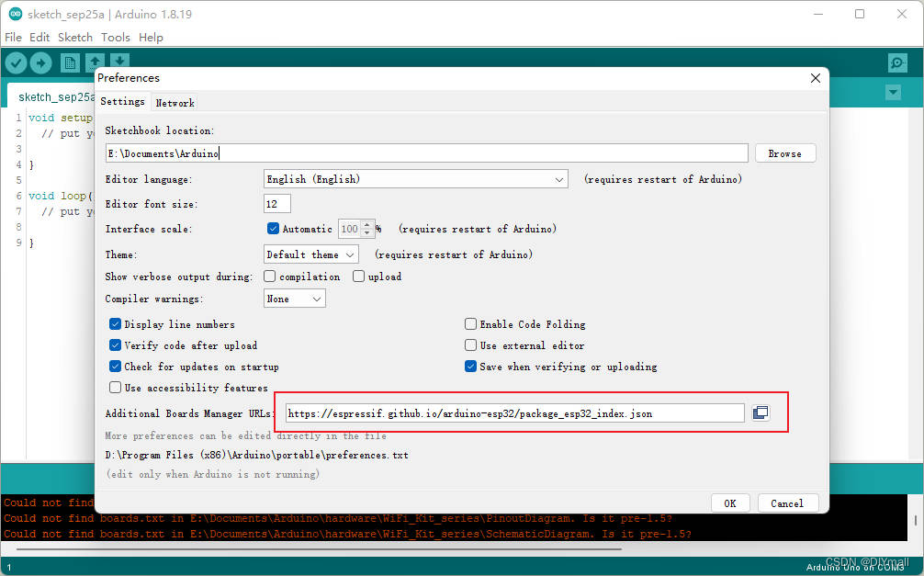This screenshot has height=576, width=924.
Task: Increase the interface scale percentage stepper
Action: click(x=367, y=225)
